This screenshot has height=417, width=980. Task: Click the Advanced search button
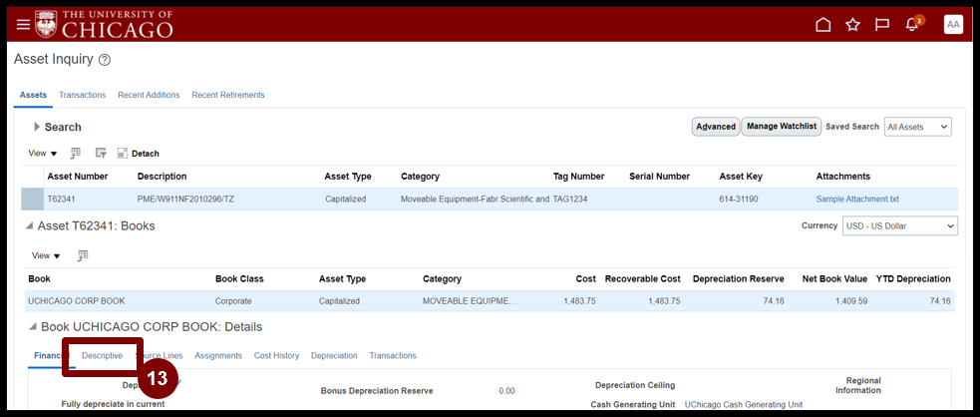716,127
